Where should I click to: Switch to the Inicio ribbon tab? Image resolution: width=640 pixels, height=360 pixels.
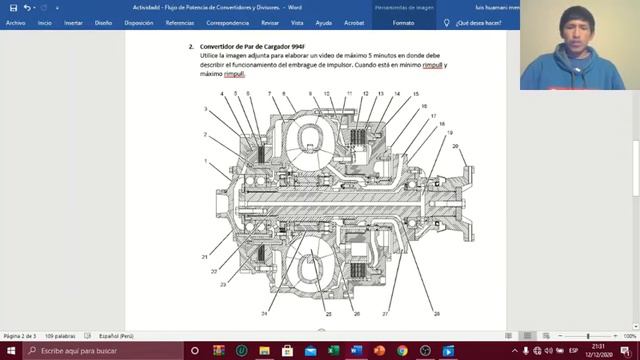[x=44, y=23]
